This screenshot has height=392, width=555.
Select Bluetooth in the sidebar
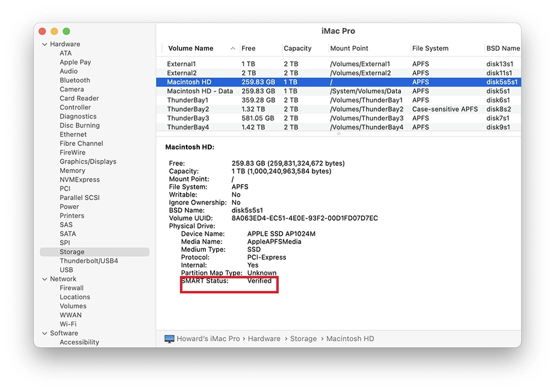pyautogui.click(x=75, y=80)
